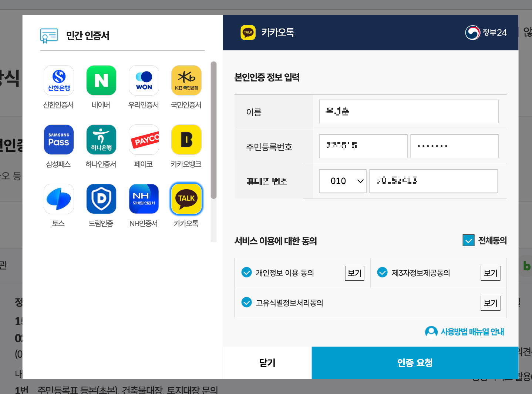Pick the KB Kookmin Bank certificate icon
The image size is (532, 394).
tap(186, 80)
